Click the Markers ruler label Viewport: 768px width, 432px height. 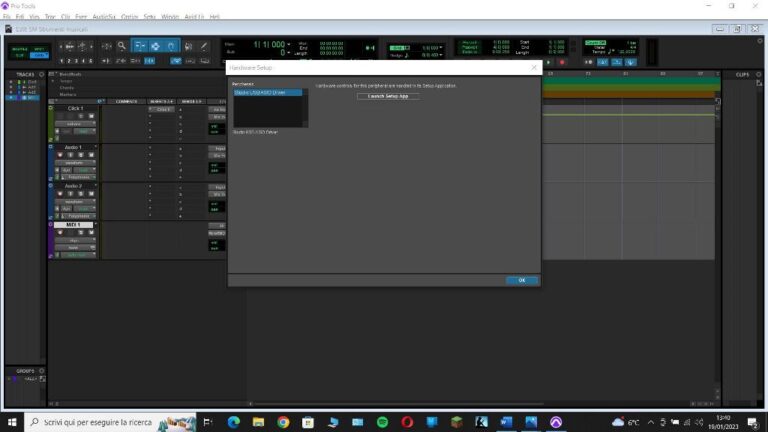point(68,94)
